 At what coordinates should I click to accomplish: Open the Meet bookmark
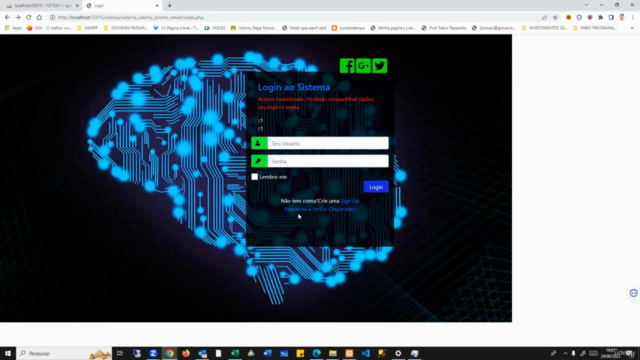[304, 28]
